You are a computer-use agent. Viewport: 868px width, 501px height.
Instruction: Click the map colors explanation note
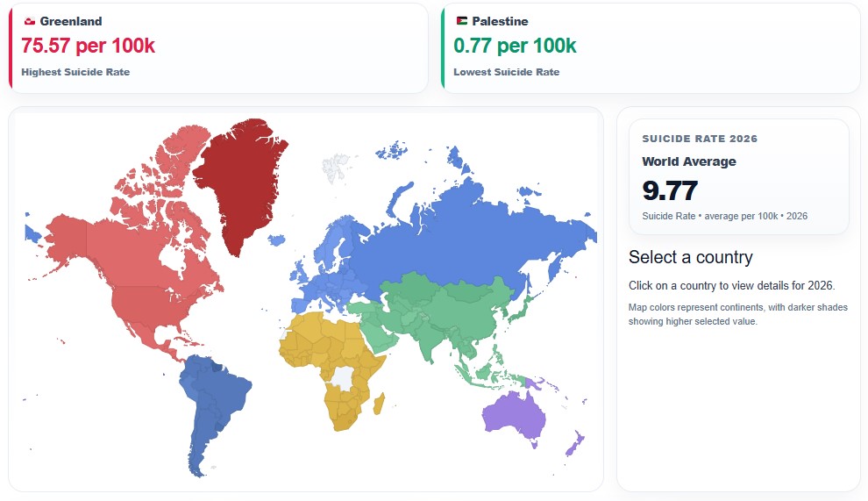738,314
